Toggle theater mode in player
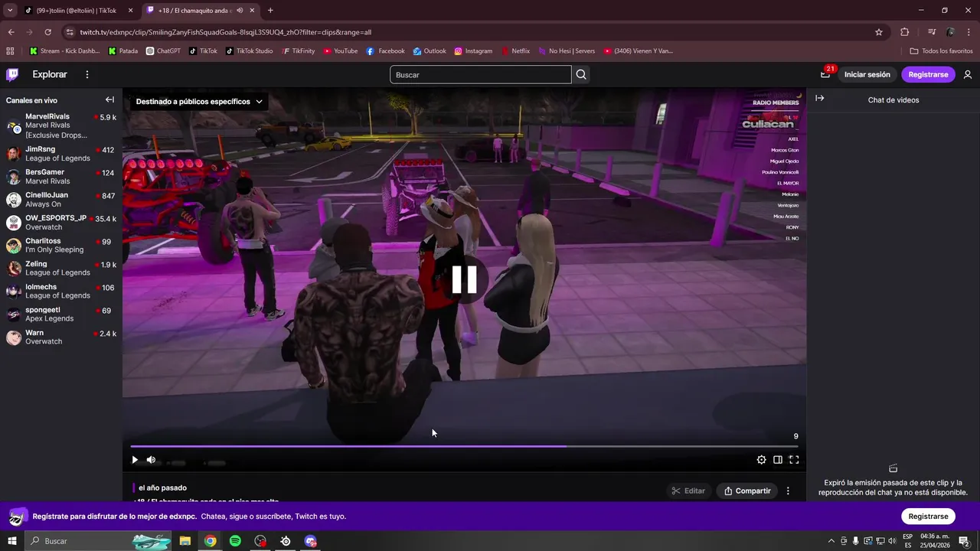Viewport: 980px width, 551px height. point(778,460)
